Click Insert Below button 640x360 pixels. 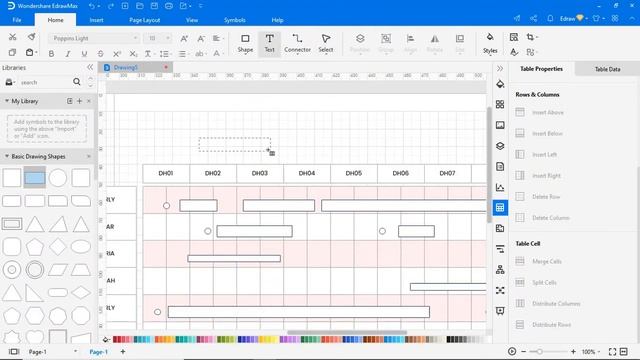click(x=539, y=133)
